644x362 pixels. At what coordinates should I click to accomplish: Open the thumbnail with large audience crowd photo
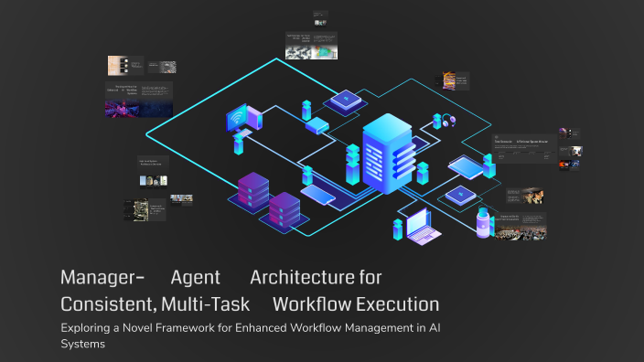[x=521, y=226]
